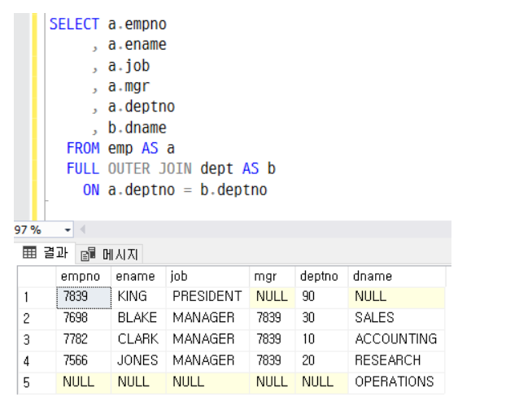Open the 97 % zoom dropdown arrow
This screenshot has height=410, width=532.
[68, 230]
